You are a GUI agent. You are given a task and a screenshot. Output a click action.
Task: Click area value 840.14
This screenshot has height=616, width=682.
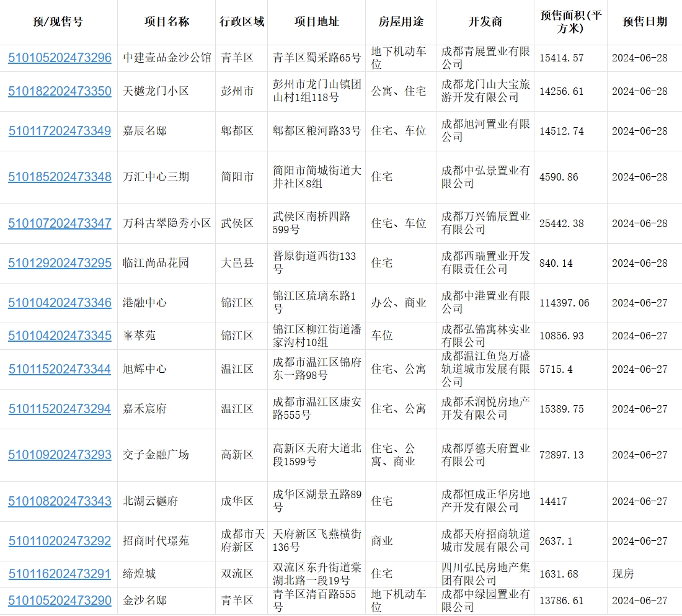click(x=556, y=264)
